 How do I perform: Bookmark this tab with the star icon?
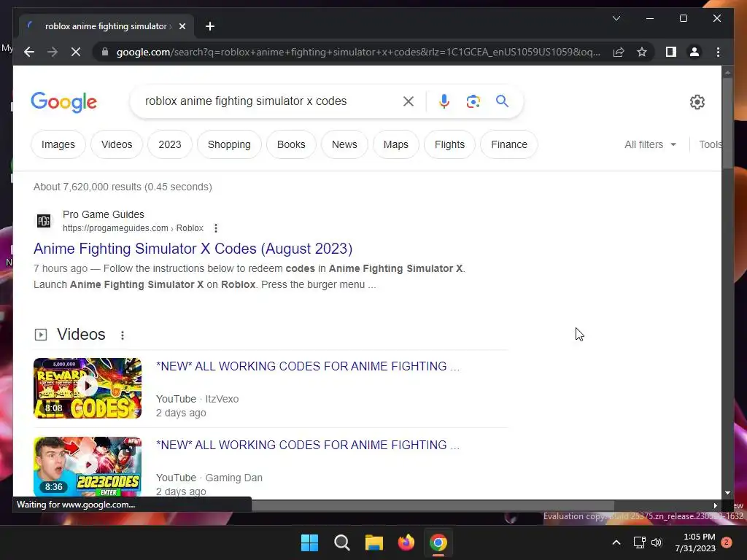tap(642, 52)
